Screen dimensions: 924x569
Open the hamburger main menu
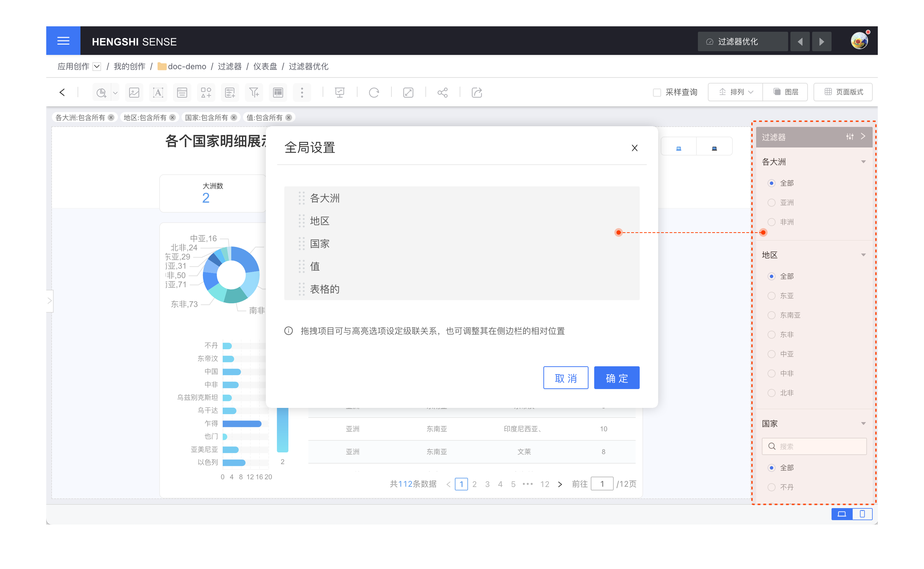coord(63,41)
